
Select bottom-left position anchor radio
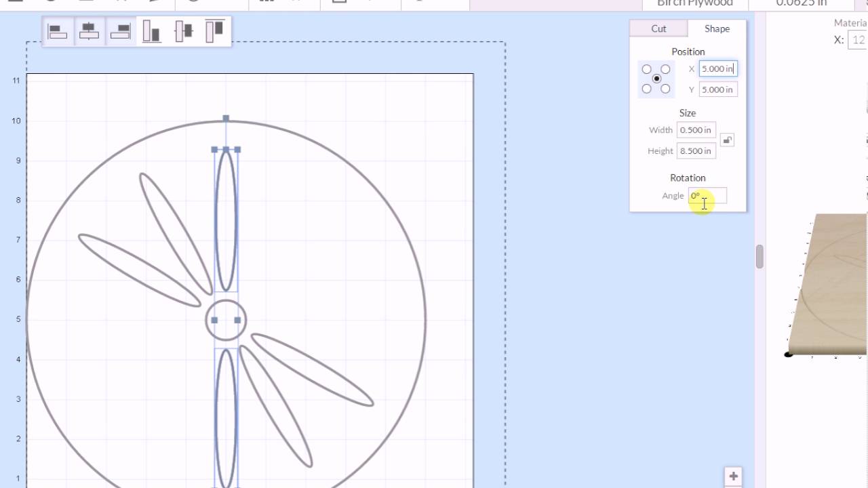click(646, 89)
